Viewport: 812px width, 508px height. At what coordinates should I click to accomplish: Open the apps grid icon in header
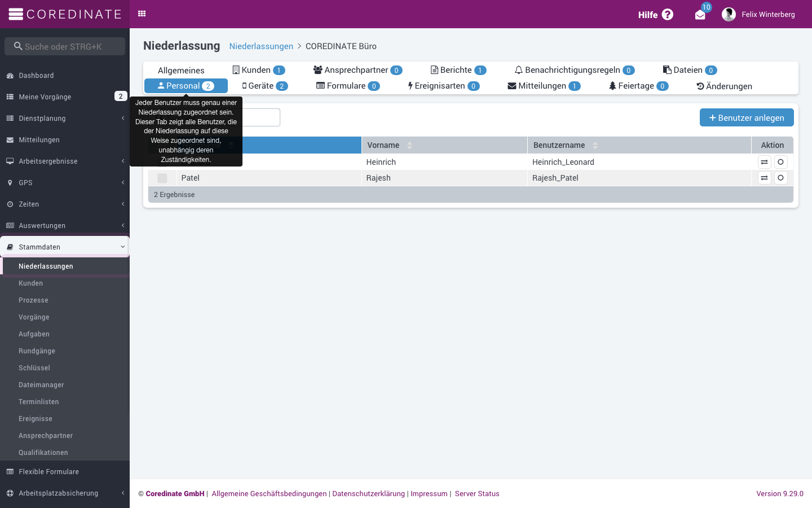click(142, 14)
